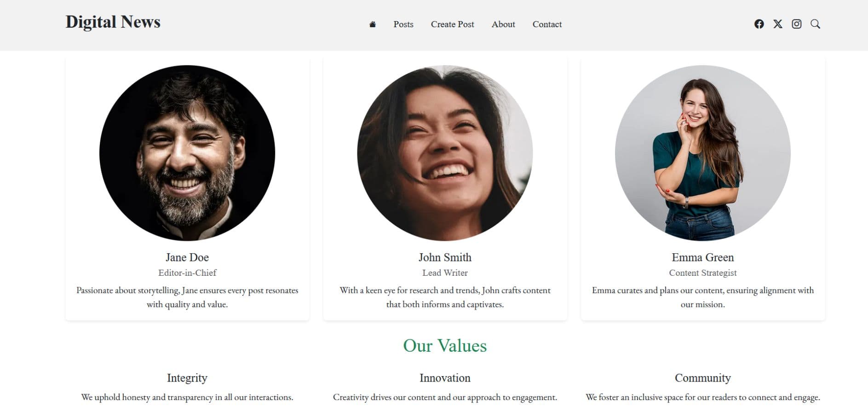This screenshot has height=418, width=868.
Task: Click the Innovation value title
Action: point(445,378)
